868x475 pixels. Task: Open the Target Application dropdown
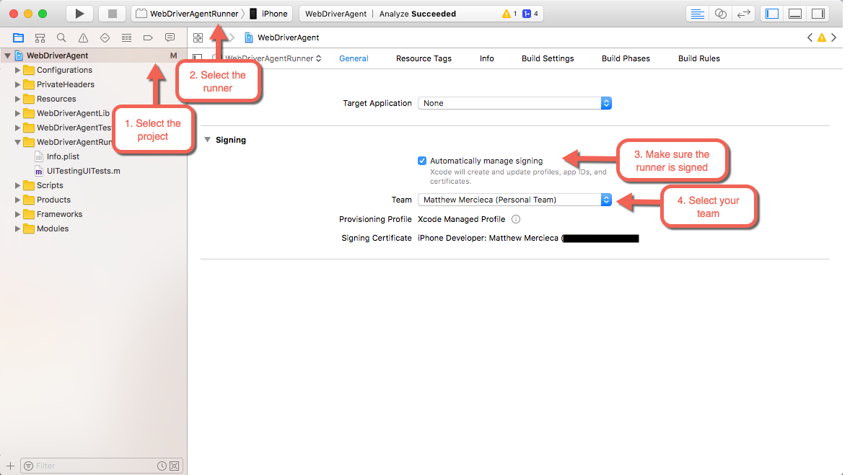click(514, 103)
